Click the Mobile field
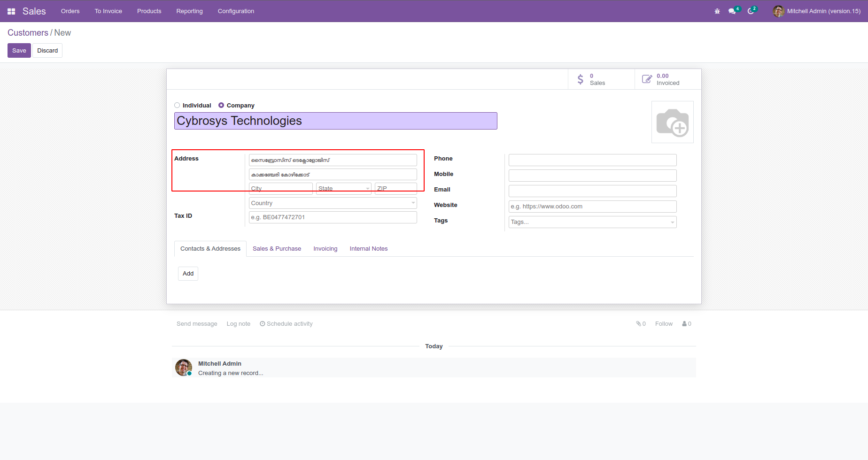This screenshot has width=868, height=460. tap(592, 176)
